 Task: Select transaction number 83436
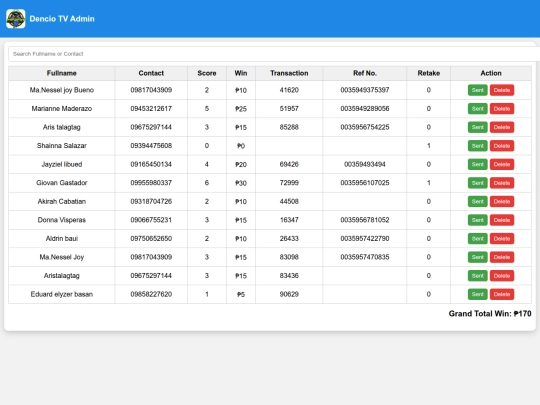[x=289, y=276]
